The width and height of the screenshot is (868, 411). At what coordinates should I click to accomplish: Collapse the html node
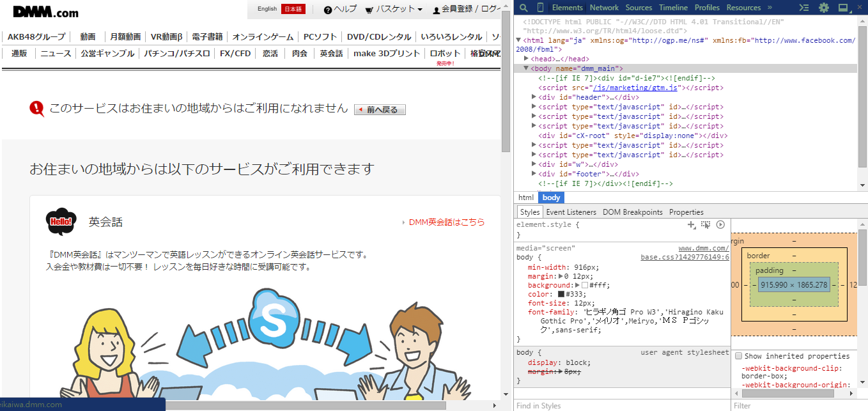pos(518,40)
